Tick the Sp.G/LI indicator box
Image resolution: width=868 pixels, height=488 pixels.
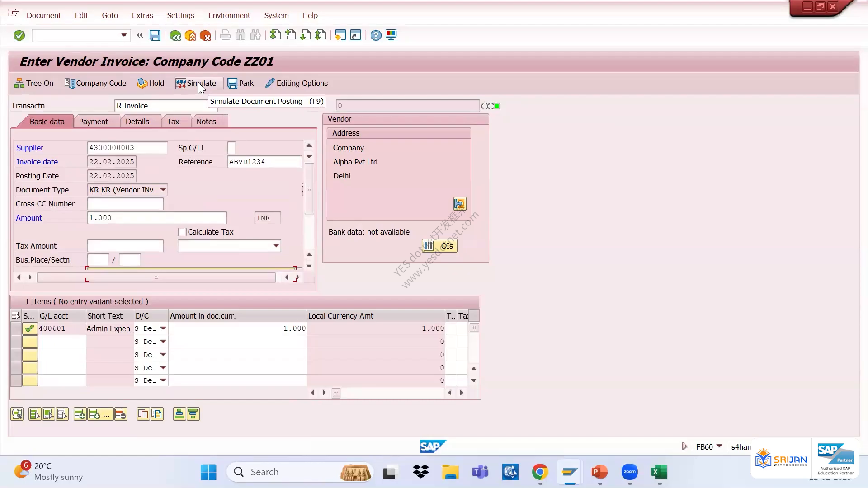(x=231, y=148)
